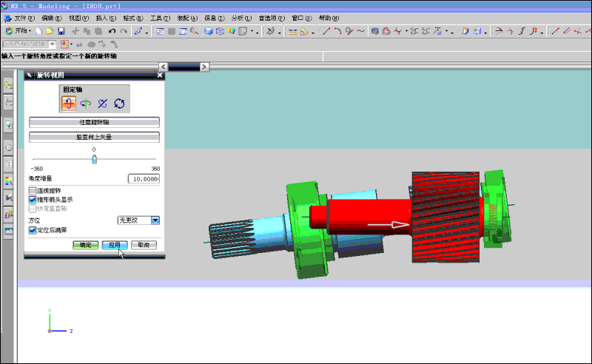
Task: Rotate about horizontal X axis icon
Action: [69, 103]
